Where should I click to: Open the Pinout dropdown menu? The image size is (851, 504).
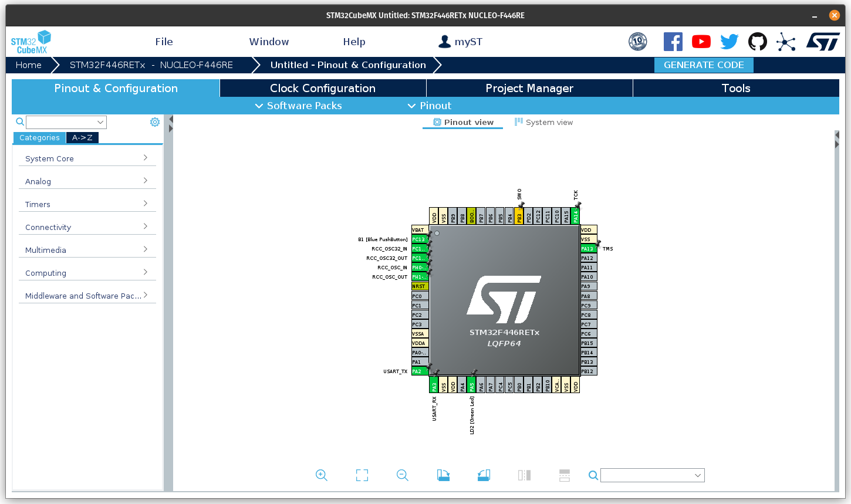pos(430,106)
